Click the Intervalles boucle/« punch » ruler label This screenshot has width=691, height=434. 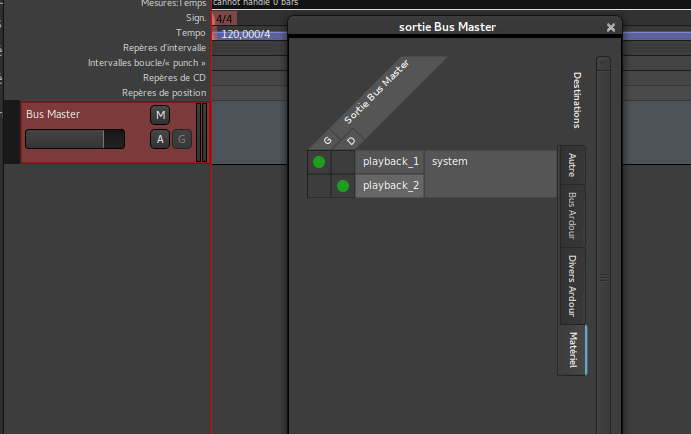click(146, 63)
